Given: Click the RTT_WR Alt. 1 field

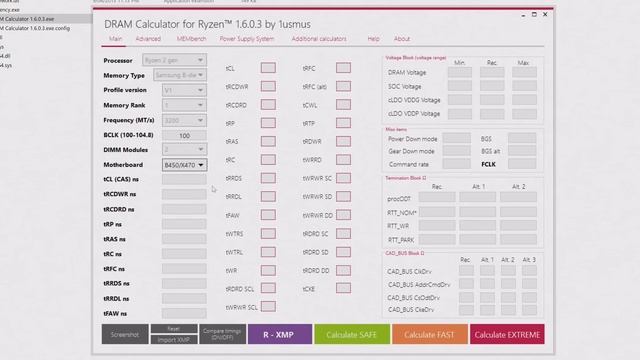Looking at the screenshot, I should click(478, 226).
